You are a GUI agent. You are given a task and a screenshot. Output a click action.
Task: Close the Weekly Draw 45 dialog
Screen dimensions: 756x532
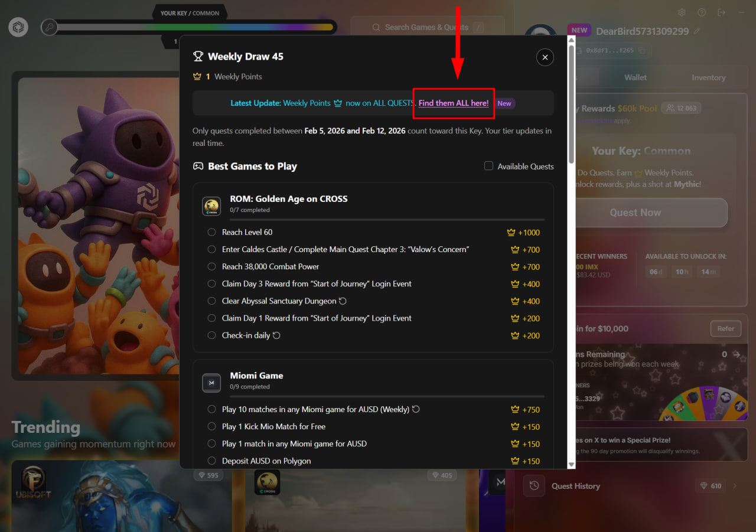tap(545, 57)
